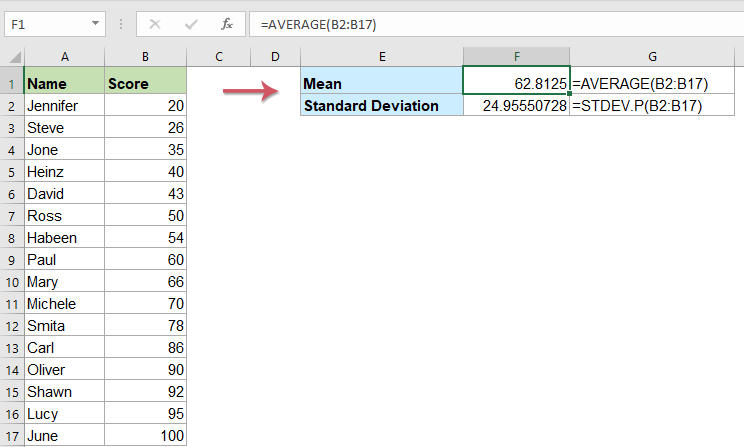Click the Cancel (X) icon in formula bar
744x447 pixels.
(x=155, y=23)
